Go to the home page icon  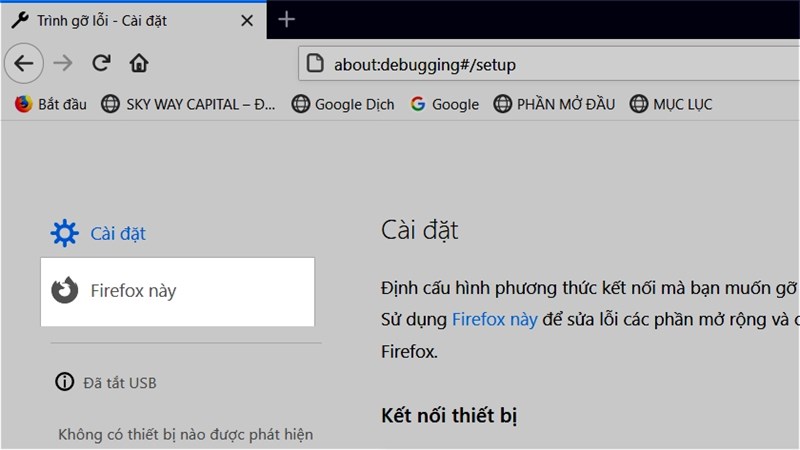tap(139, 63)
